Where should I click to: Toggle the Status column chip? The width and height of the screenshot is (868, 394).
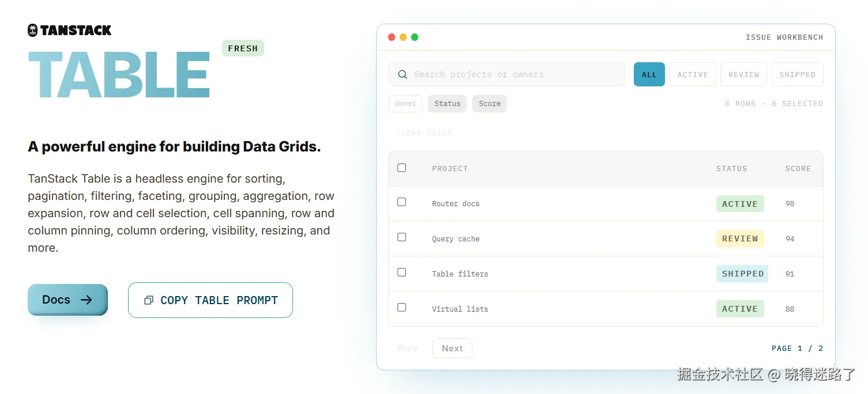click(x=448, y=104)
